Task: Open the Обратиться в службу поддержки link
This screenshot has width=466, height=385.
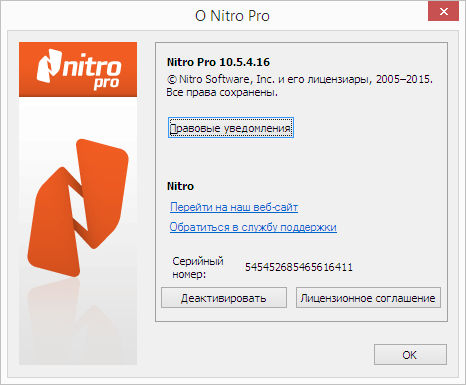Action: (253, 227)
